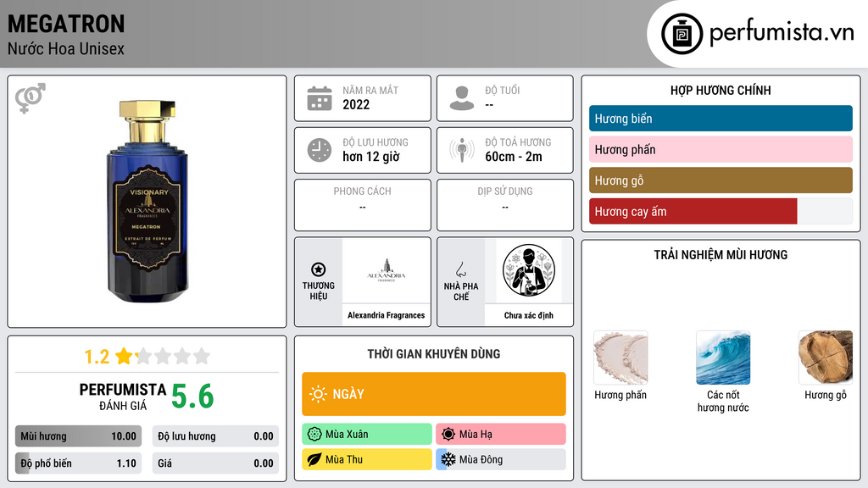Click the summer sun icon
This screenshot has height=488, width=868.
tap(448, 435)
